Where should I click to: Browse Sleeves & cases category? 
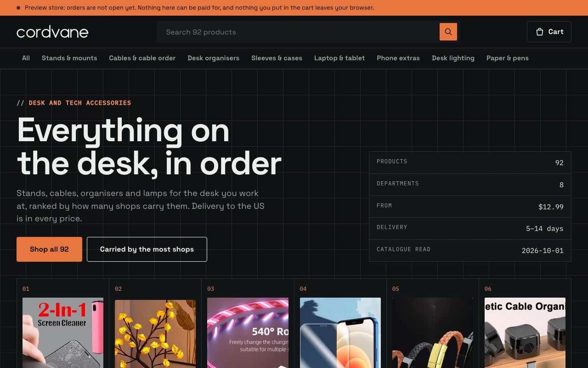click(277, 58)
